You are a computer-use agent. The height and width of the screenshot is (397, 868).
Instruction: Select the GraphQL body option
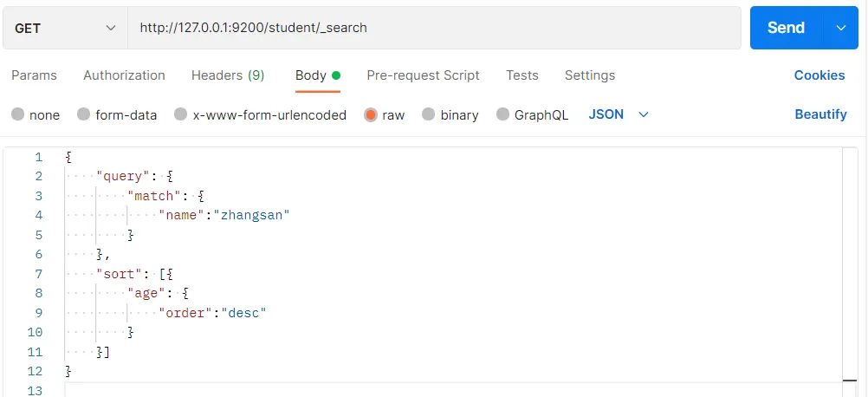[503, 114]
